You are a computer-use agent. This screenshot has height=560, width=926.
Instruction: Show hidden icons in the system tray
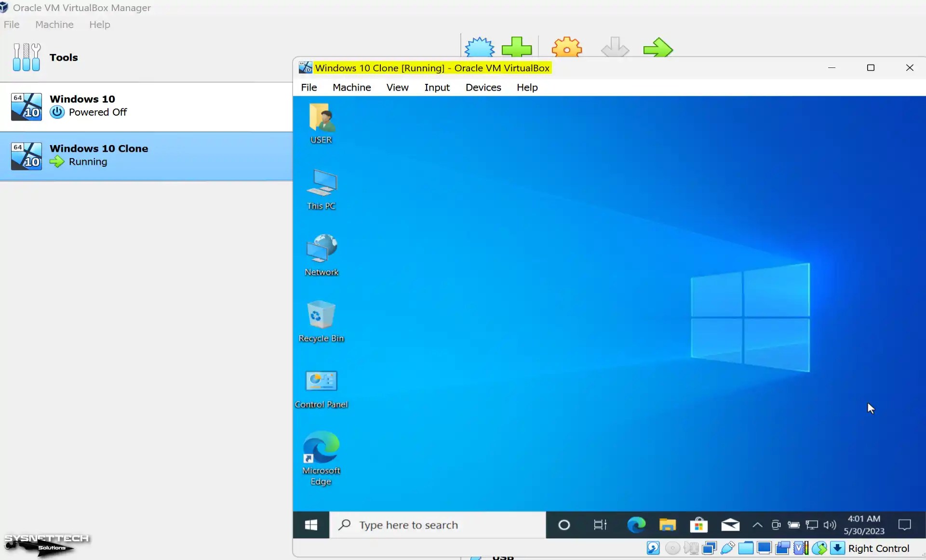(757, 525)
